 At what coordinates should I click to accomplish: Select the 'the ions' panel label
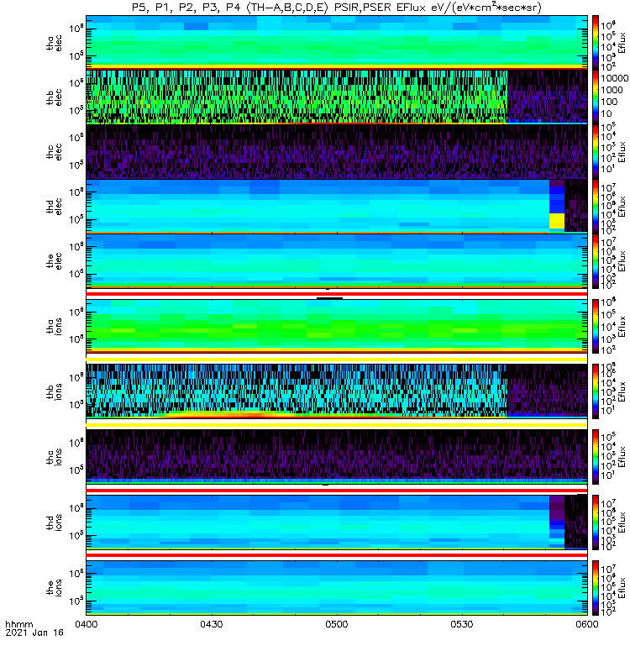(54, 587)
